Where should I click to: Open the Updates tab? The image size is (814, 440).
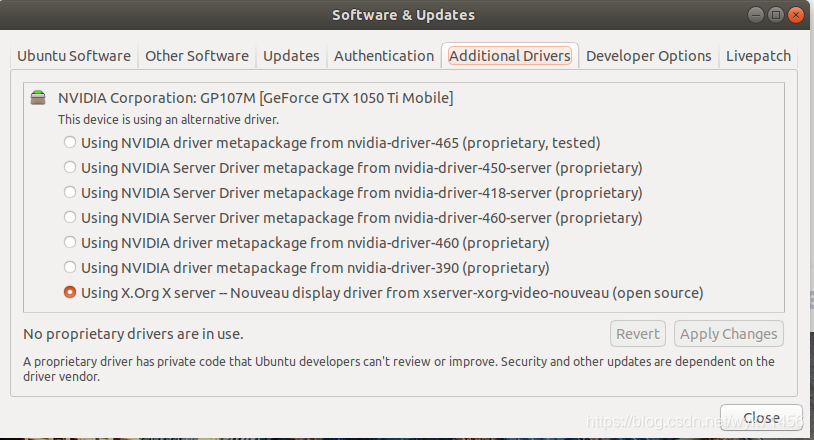291,56
